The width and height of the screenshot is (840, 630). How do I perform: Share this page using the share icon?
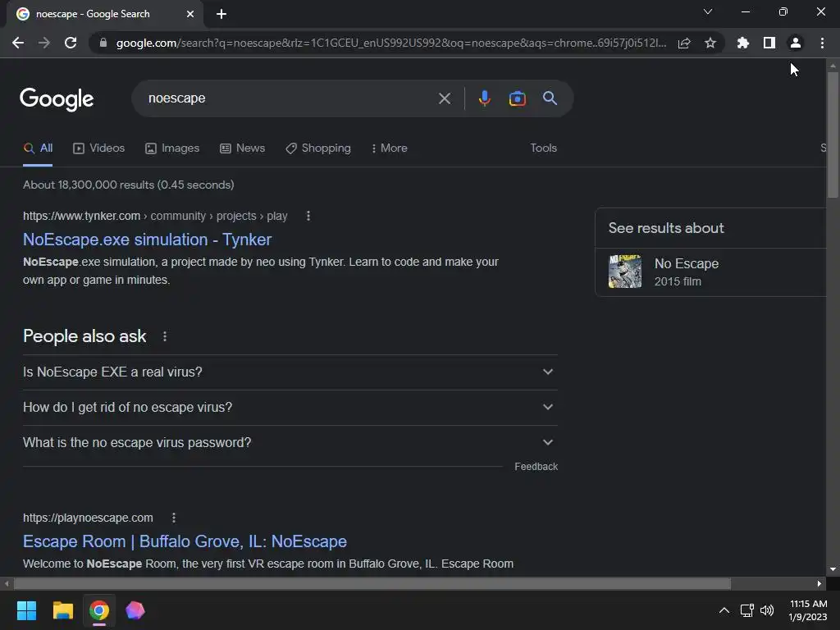tap(684, 43)
